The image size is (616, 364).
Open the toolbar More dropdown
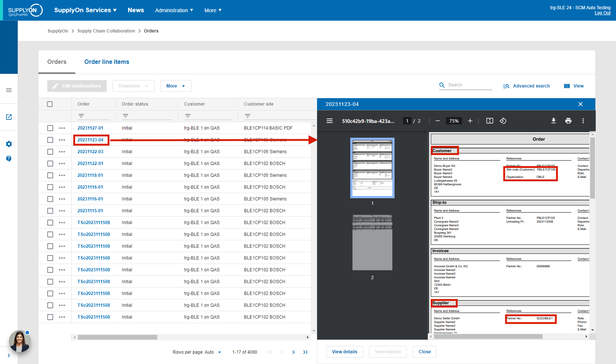(176, 86)
